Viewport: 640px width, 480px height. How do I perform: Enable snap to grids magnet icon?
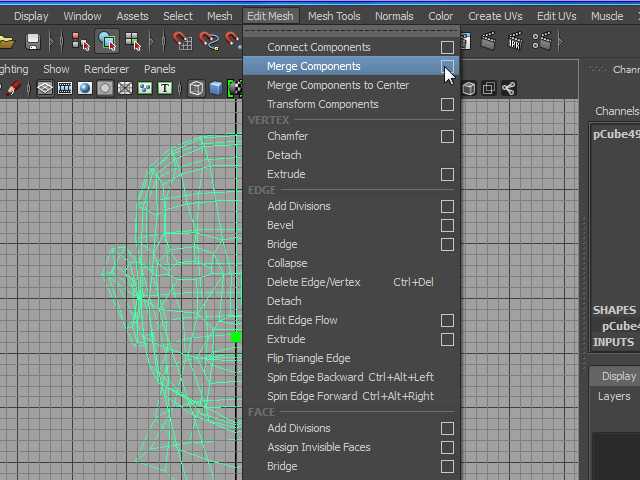tap(182, 41)
